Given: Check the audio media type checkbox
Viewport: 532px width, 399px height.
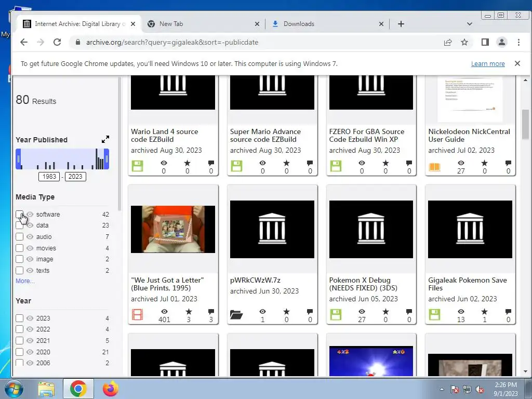Looking at the screenshot, I should (19, 237).
